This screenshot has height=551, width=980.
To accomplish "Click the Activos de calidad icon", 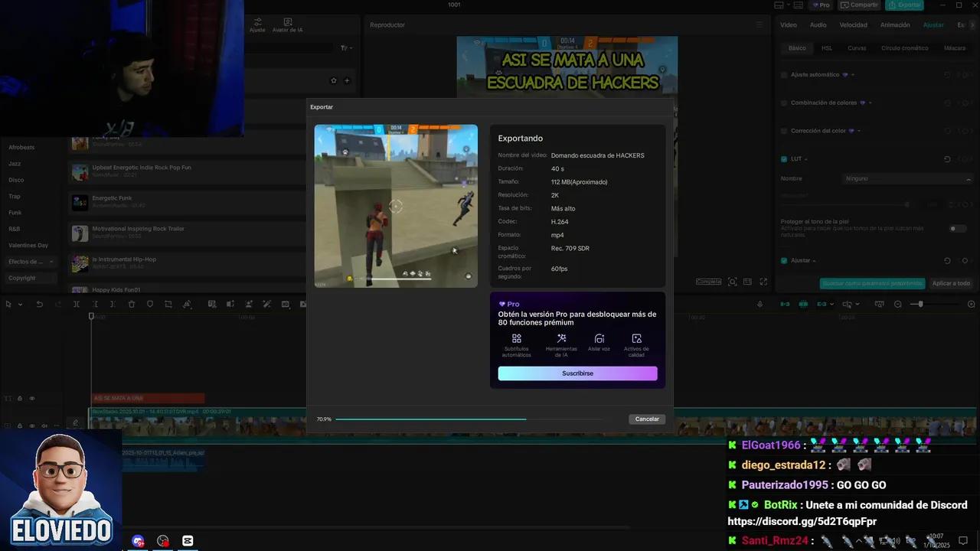I will [x=636, y=338].
